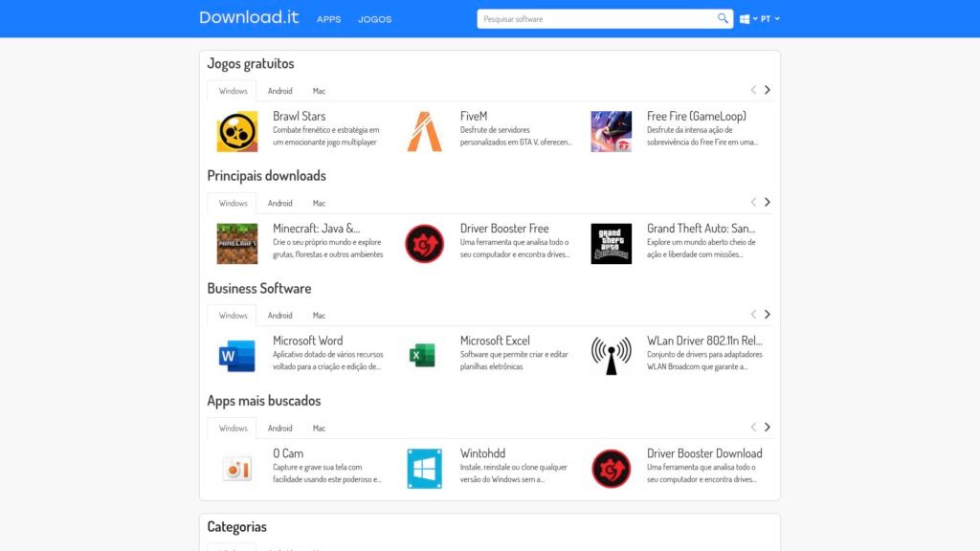980x551 pixels.
Task: Click the Apps mais buscados section heading
Action: click(264, 401)
